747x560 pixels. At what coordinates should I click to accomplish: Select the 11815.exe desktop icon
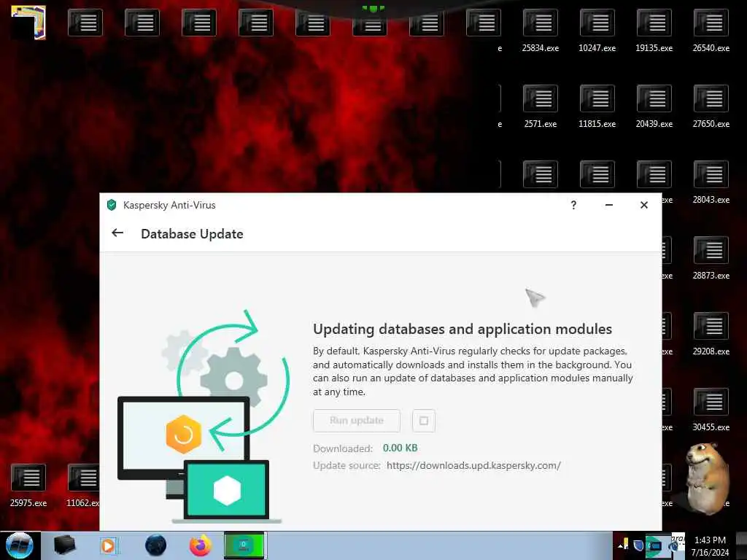(x=597, y=106)
